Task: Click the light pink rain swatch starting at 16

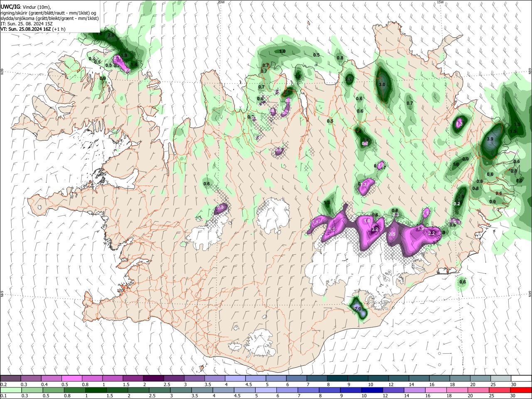Action: (x=436, y=390)
